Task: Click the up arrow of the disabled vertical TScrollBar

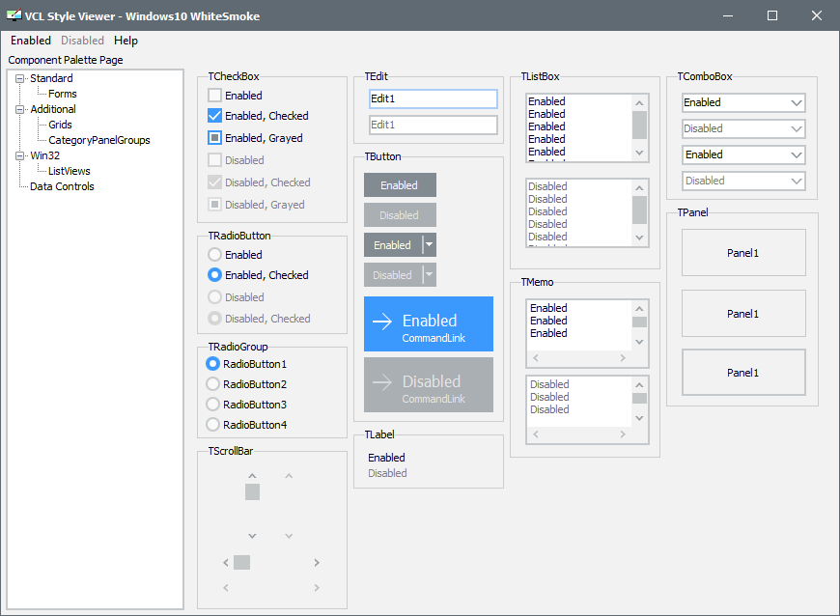Action: [x=289, y=476]
